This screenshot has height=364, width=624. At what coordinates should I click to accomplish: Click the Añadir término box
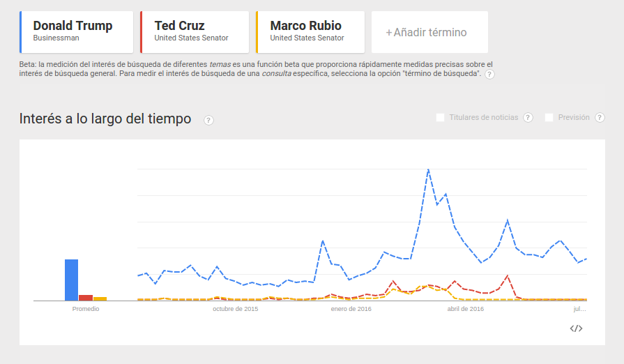pyautogui.click(x=429, y=32)
